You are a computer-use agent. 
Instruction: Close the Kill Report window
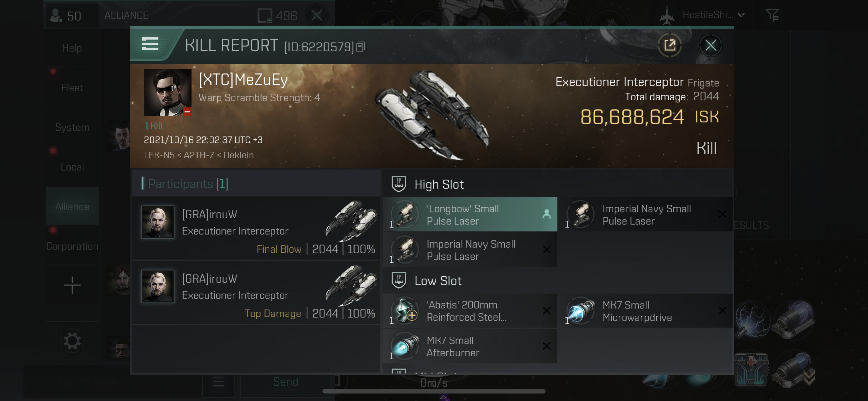point(710,45)
